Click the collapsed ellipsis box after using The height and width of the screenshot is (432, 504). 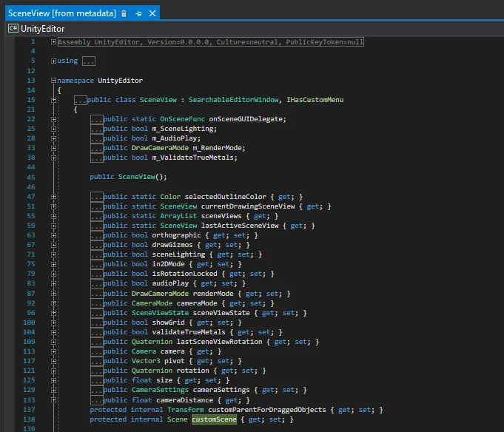[x=88, y=61]
